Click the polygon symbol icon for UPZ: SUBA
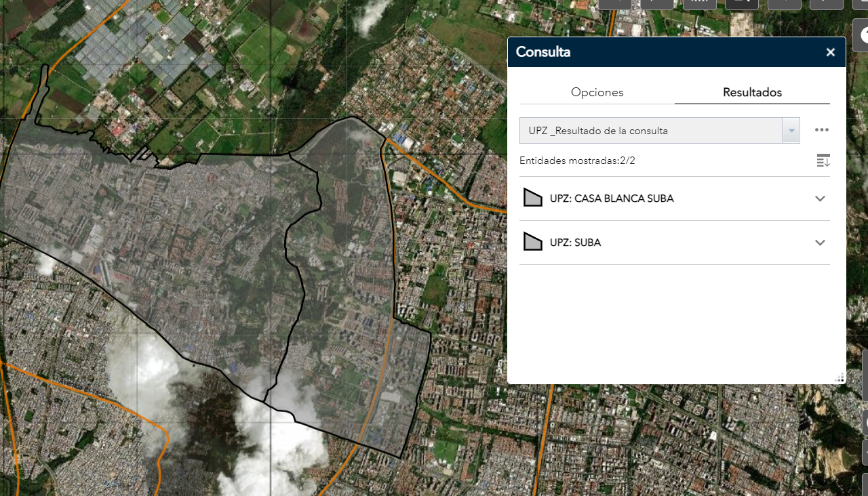868x496 pixels. coord(533,242)
